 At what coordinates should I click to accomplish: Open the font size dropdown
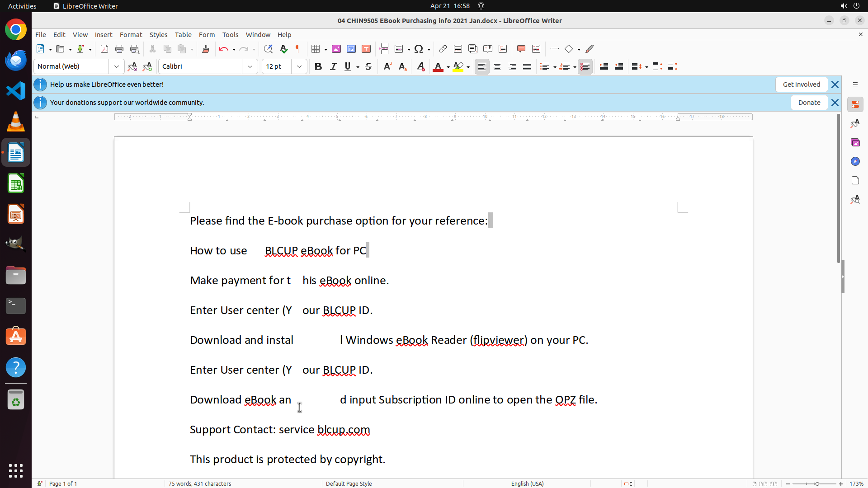click(299, 66)
